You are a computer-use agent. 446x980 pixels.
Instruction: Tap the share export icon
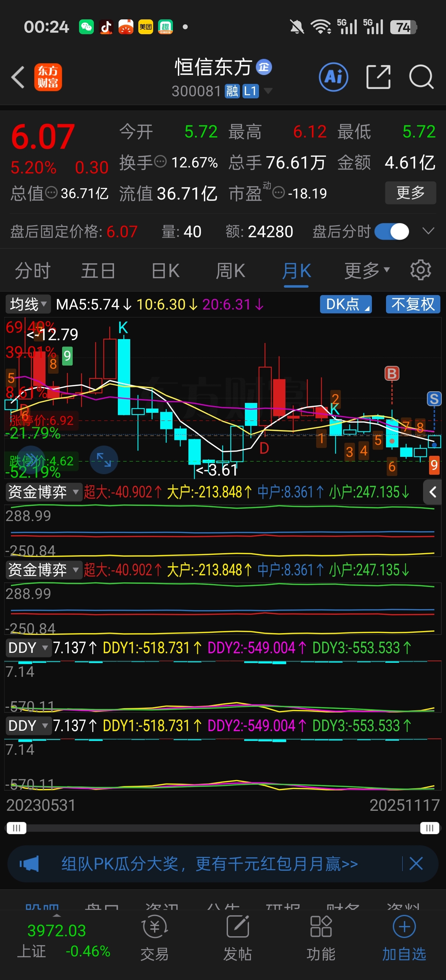tap(378, 77)
